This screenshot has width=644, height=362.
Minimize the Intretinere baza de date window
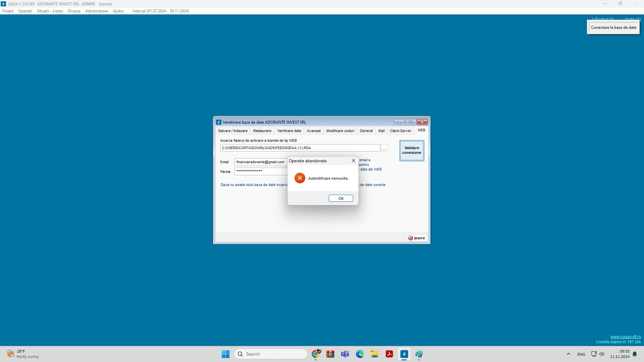pyautogui.click(x=399, y=122)
